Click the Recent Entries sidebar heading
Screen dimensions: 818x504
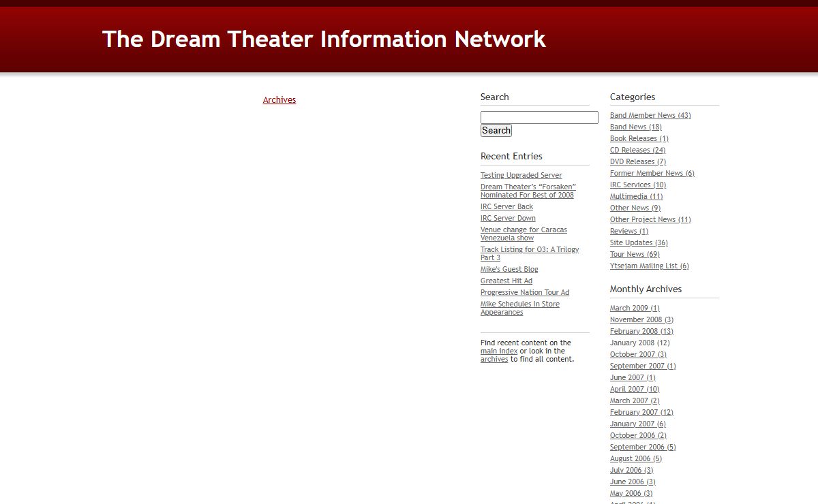(x=511, y=156)
